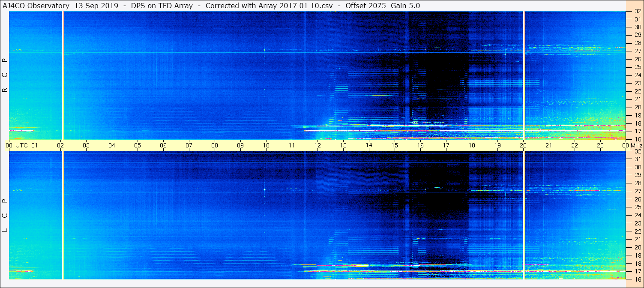The width and height of the screenshot is (644, 288).
Task: Click the 24 MHz label on LCP scale
Action: (x=637, y=215)
